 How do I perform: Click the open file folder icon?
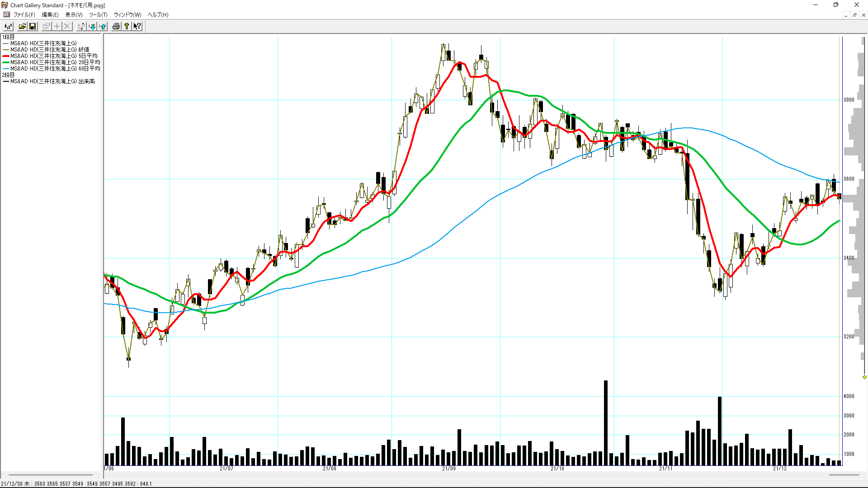coord(22,27)
